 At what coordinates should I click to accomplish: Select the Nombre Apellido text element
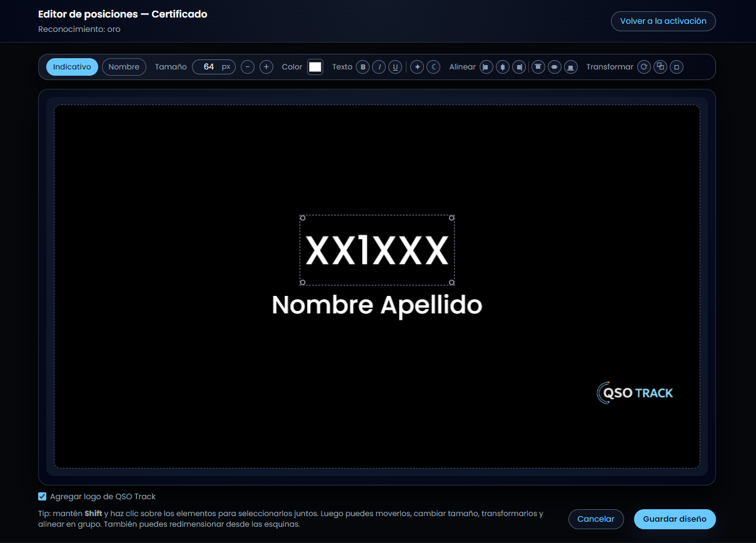tap(377, 305)
